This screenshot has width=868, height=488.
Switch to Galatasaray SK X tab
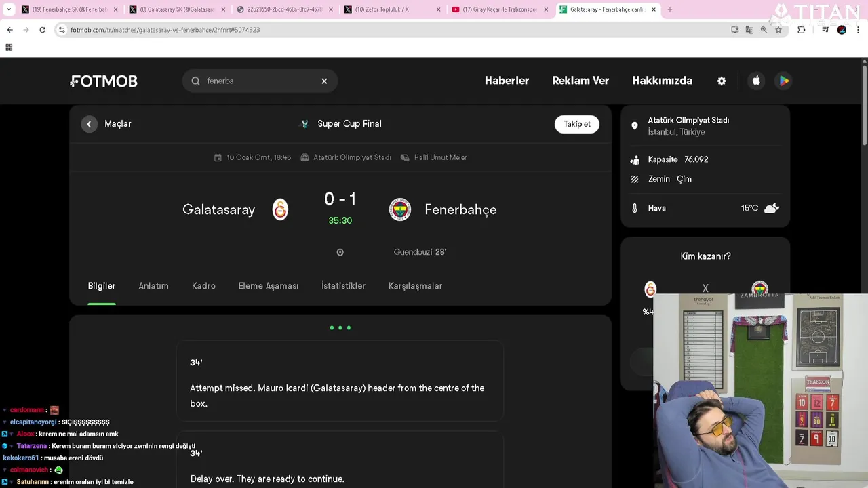point(178,9)
